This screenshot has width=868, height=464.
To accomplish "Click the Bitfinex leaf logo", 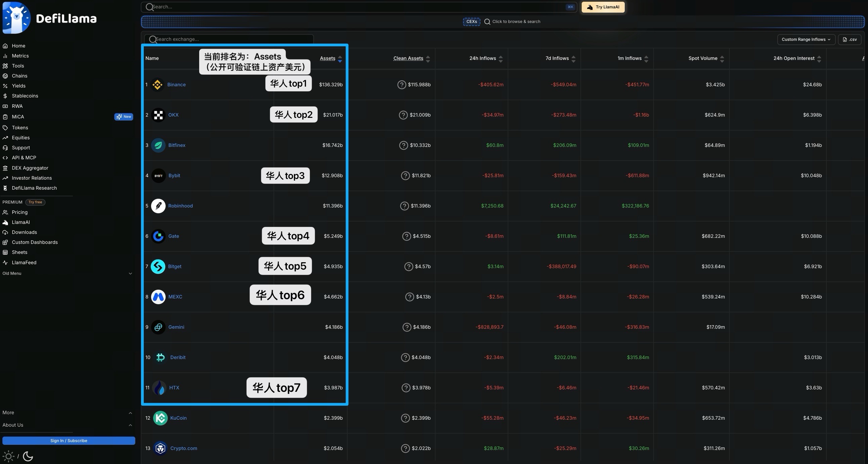I will (158, 145).
